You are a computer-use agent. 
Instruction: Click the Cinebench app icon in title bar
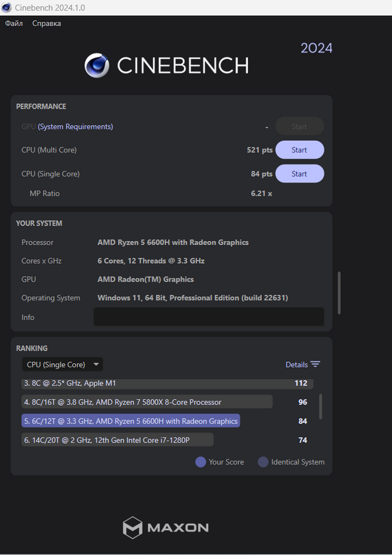click(x=7, y=8)
